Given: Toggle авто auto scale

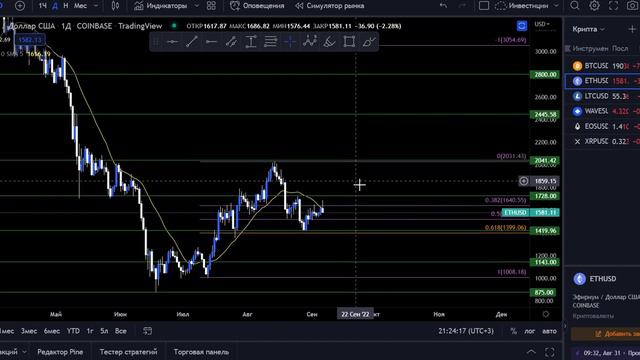Looking at the screenshot, I should tap(549, 331).
